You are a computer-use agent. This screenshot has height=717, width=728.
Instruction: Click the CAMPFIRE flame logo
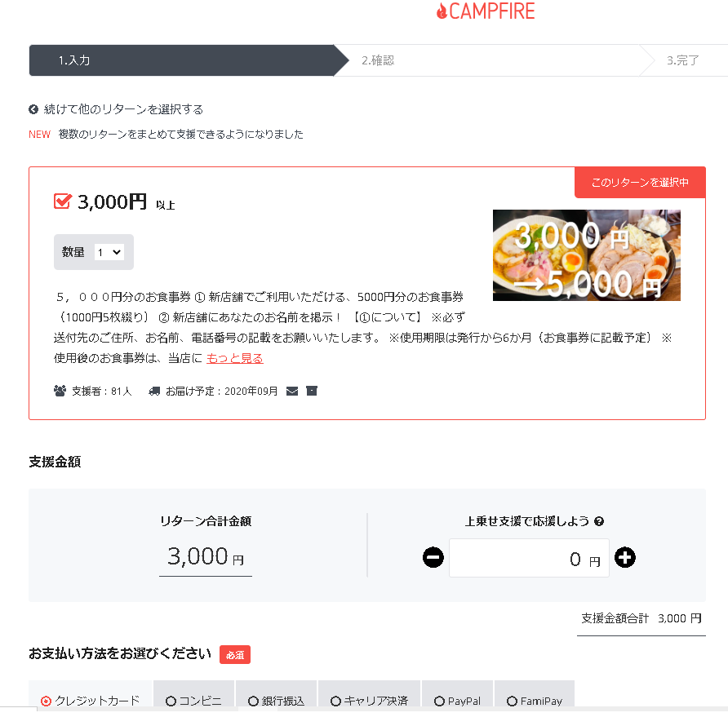pos(486,11)
